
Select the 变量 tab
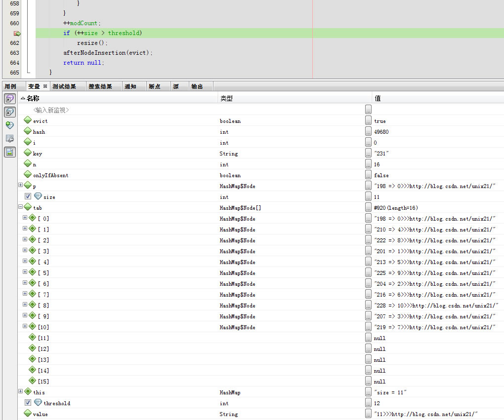click(34, 86)
